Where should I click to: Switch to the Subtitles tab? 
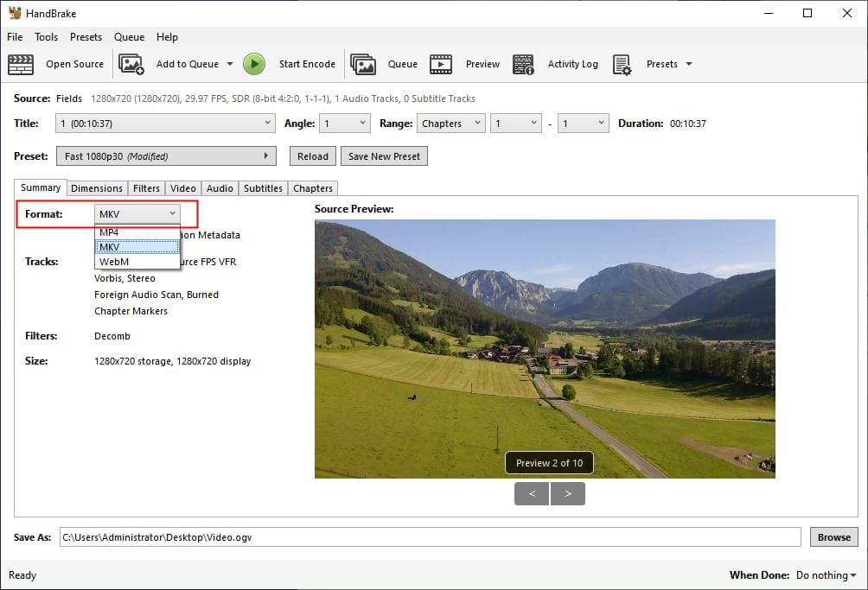pyautogui.click(x=263, y=188)
